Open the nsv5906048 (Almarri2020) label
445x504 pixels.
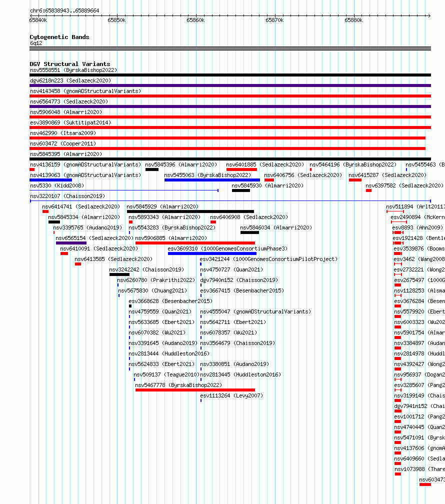66,112
